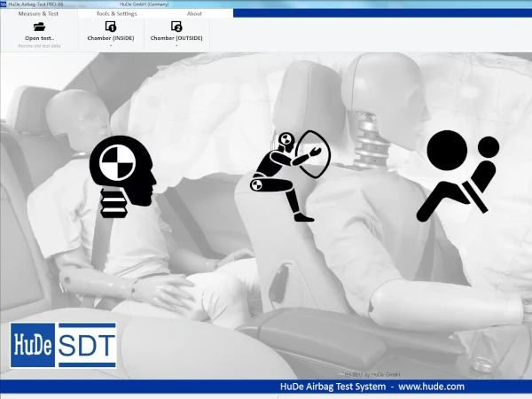Click the kneeling dummy with airbag icon
532x399 pixels.
tap(289, 175)
